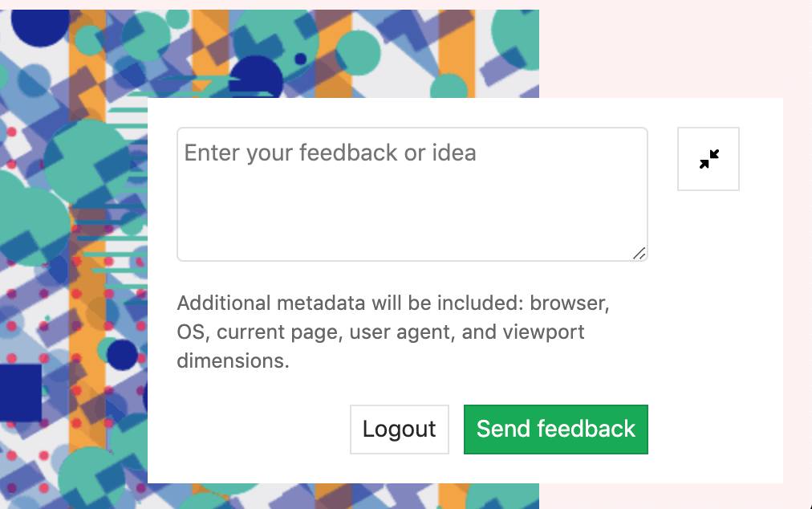The width and height of the screenshot is (812, 509).
Task: Grab the resize handle on the text box
Action: pos(639,254)
